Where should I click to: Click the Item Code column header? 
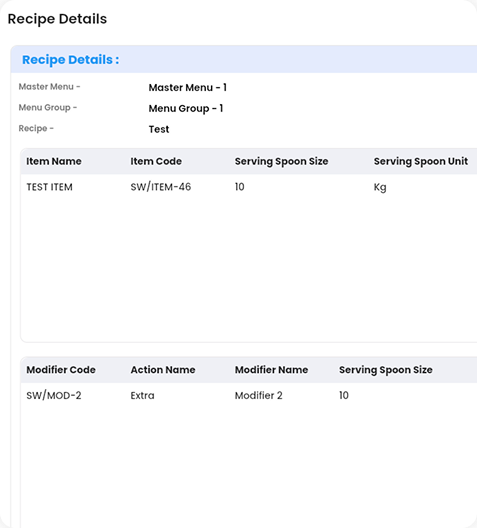(156, 161)
